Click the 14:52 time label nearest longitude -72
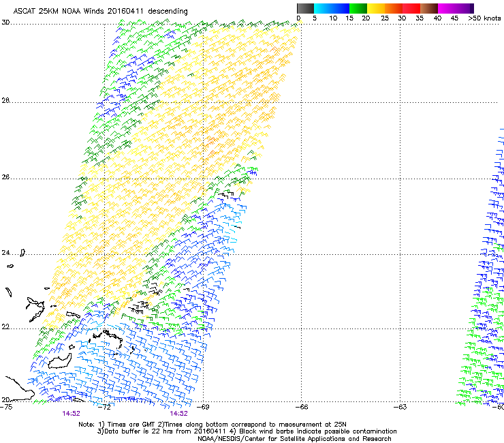Viewport: 504px width, 443px height. (71, 414)
